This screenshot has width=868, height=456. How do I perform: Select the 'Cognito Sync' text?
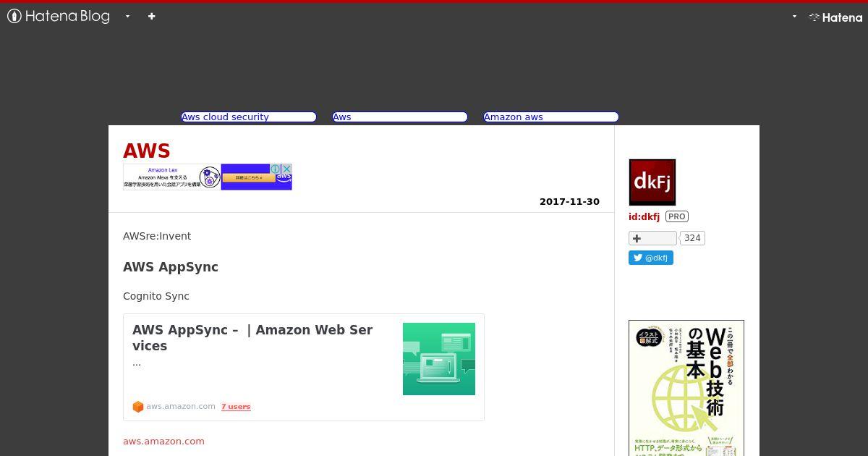156,296
